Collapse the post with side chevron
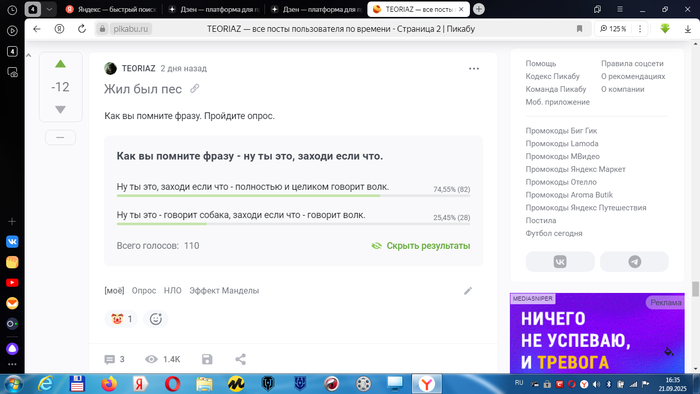The width and height of the screenshot is (700, 394). [x=29, y=56]
